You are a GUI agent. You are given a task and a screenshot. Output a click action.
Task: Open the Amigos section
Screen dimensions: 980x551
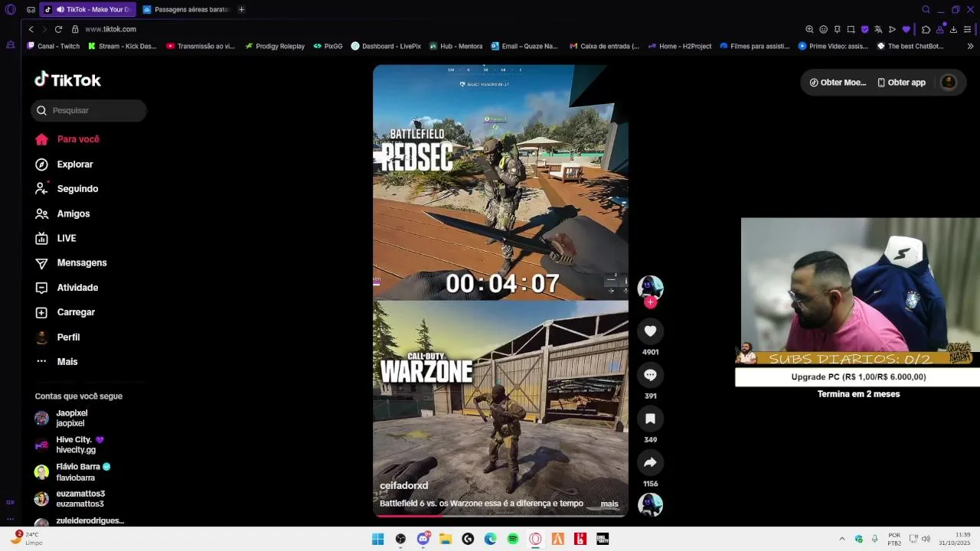63,214
